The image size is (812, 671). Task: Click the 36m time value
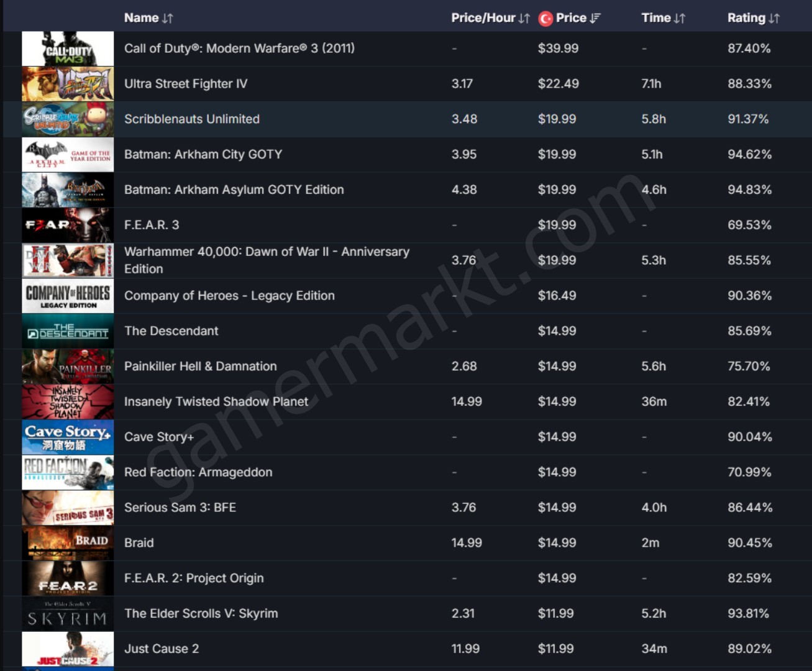coord(654,402)
